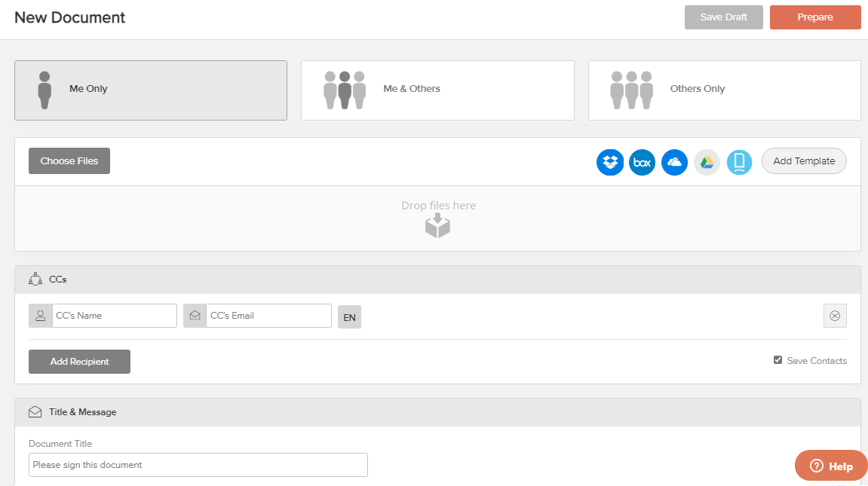Click the drop-files box icon
Screen dimensions: 868x486
point(437,224)
